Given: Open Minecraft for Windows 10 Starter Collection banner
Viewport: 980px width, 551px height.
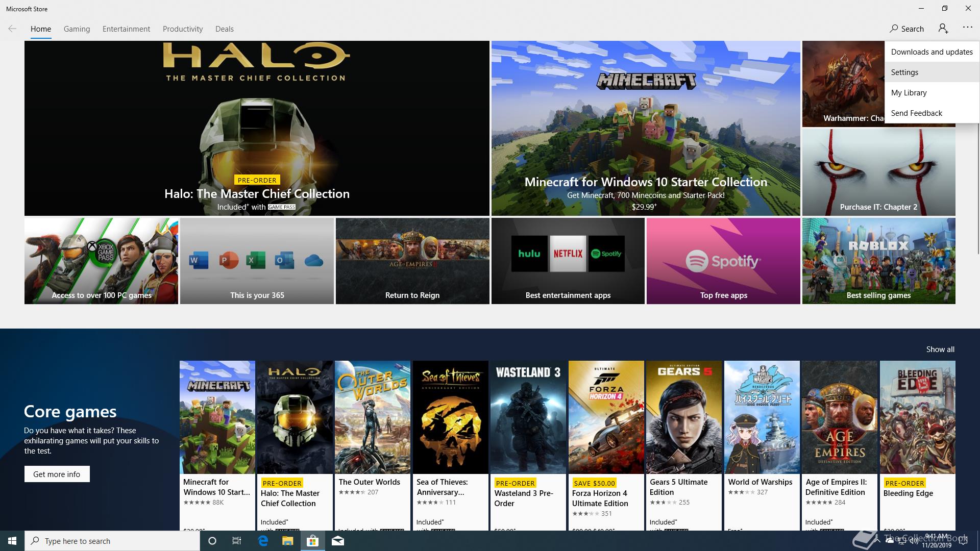Looking at the screenshot, I should pyautogui.click(x=646, y=128).
